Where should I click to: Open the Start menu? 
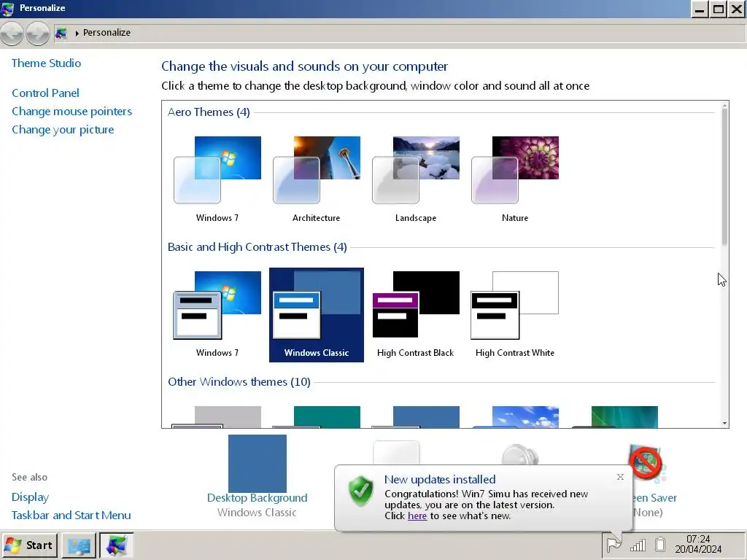pos(29,545)
